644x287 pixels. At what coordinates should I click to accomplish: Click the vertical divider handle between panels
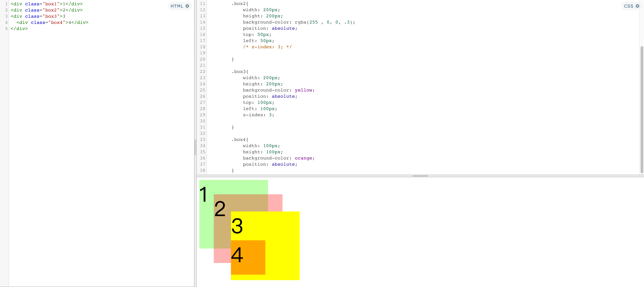195,147
